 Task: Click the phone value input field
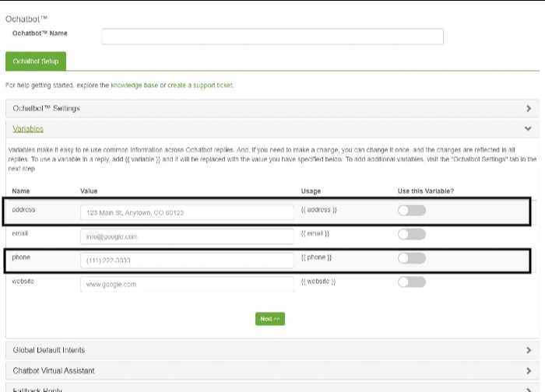click(187, 261)
